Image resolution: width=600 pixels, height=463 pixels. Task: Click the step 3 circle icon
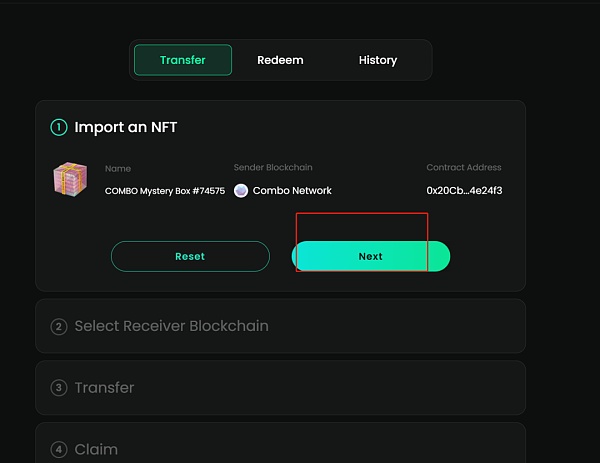(x=58, y=388)
